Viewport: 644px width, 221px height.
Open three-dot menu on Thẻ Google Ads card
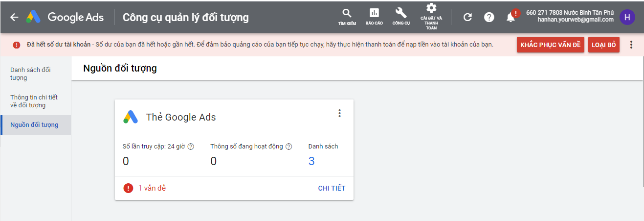339,113
